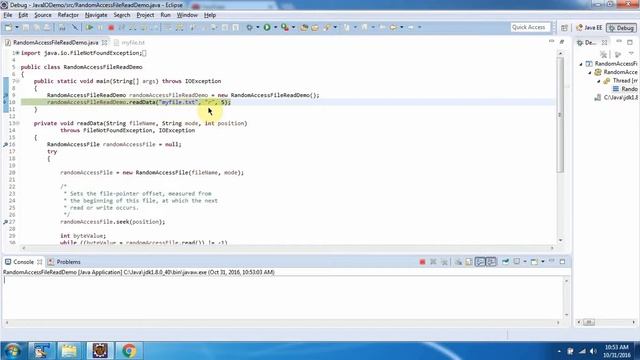Collapse the RandomAcce debug target node
Screen dimensions: 640x360
pyautogui.click(x=590, y=72)
